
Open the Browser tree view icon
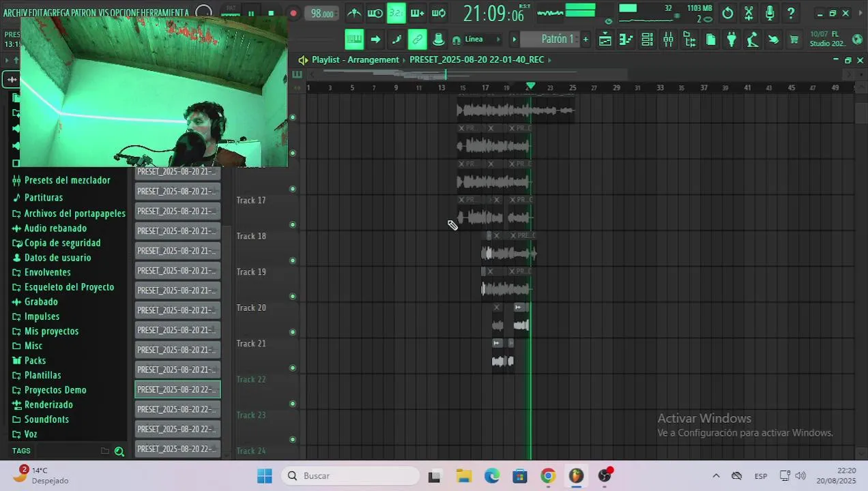click(x=689, y=40)
